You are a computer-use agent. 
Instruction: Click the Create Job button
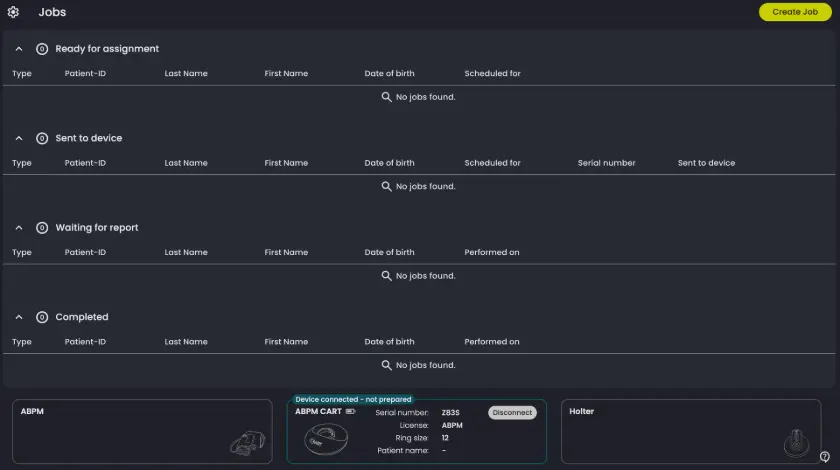[x=794, y=12]
